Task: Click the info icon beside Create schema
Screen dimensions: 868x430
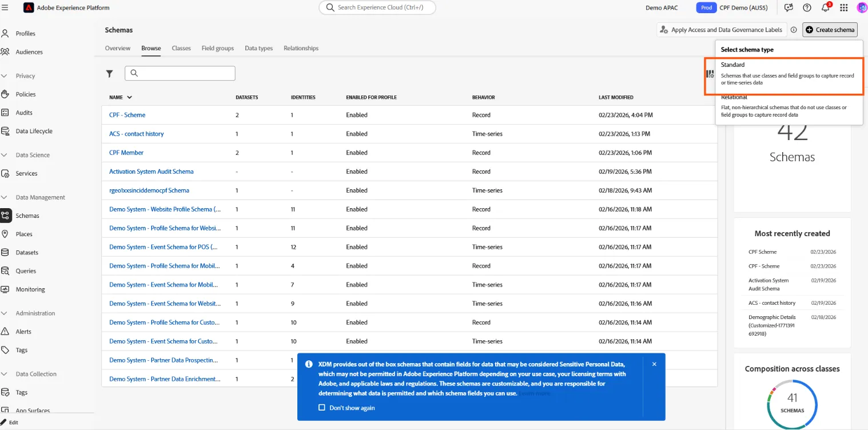Action: click(794, 30)
